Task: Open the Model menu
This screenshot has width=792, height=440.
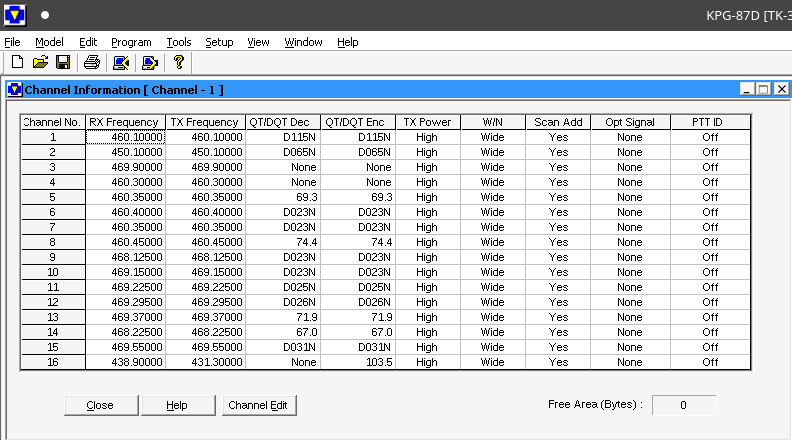Action: (49, 42)
